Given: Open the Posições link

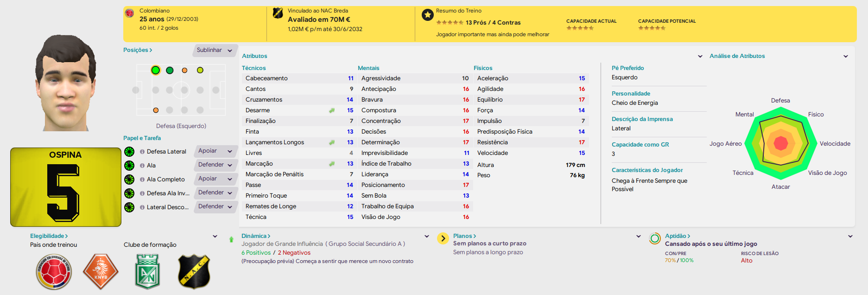Looking at the screenshot, I should [x=138, y=50].
